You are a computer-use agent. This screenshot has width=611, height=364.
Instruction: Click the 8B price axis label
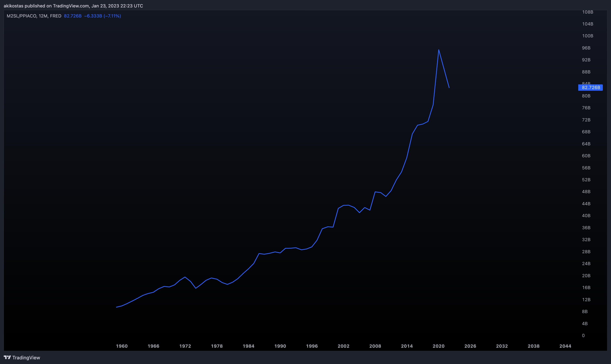click(x=585, y=312)
